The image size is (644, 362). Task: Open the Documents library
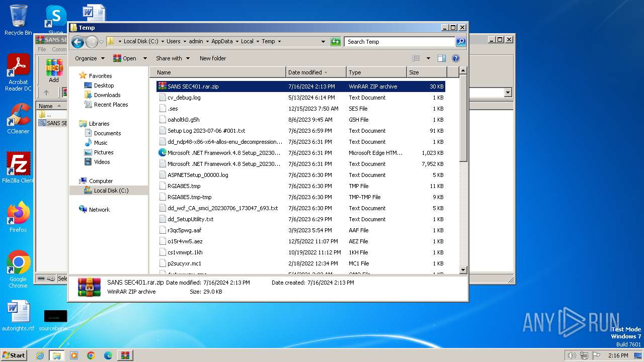click(x=107, y=133)
